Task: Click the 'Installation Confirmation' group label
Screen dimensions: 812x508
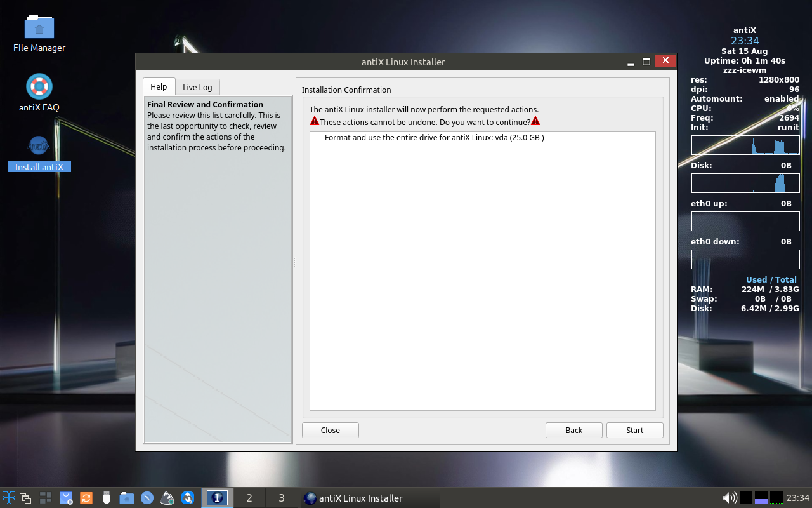Action: click(346, 90)
